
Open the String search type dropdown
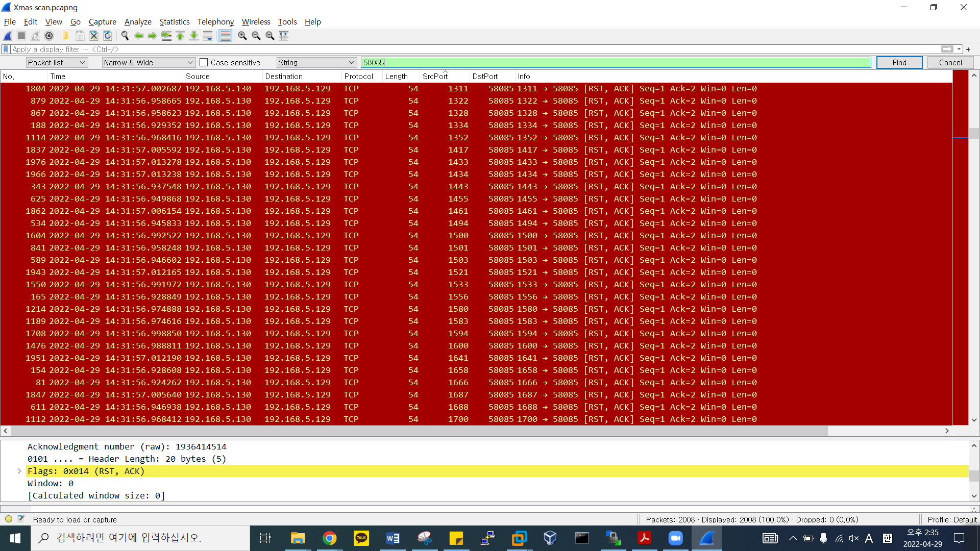(x=316, y=63)
